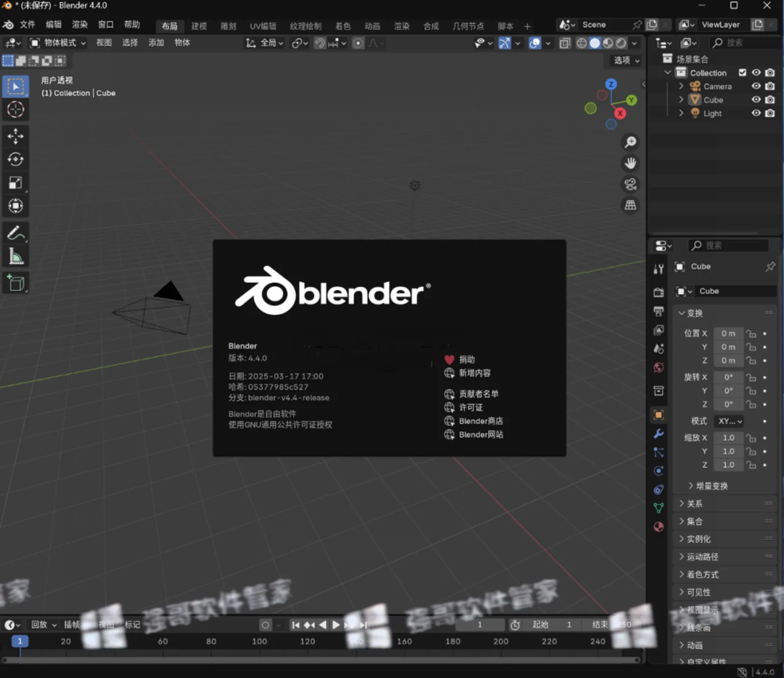Open the Render properties tab
This screenshot has height=678, width=784.
click(x=659, y=292)
